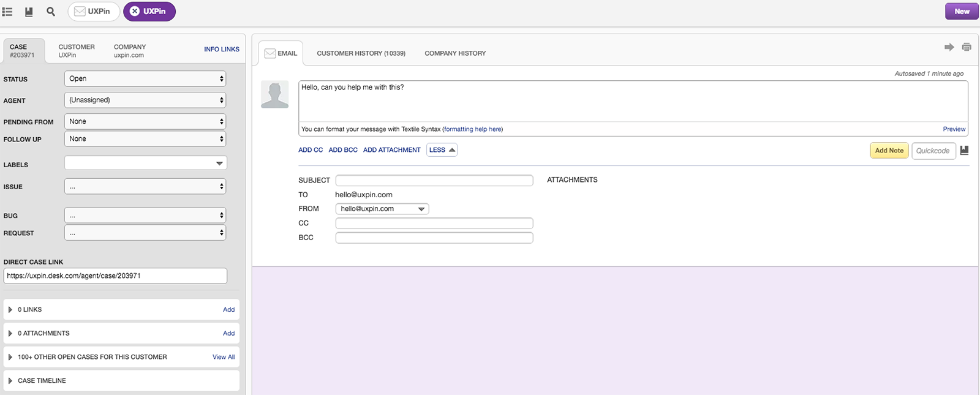Open the Company History tab
980x395 pixels.
[x=455, y=53]
